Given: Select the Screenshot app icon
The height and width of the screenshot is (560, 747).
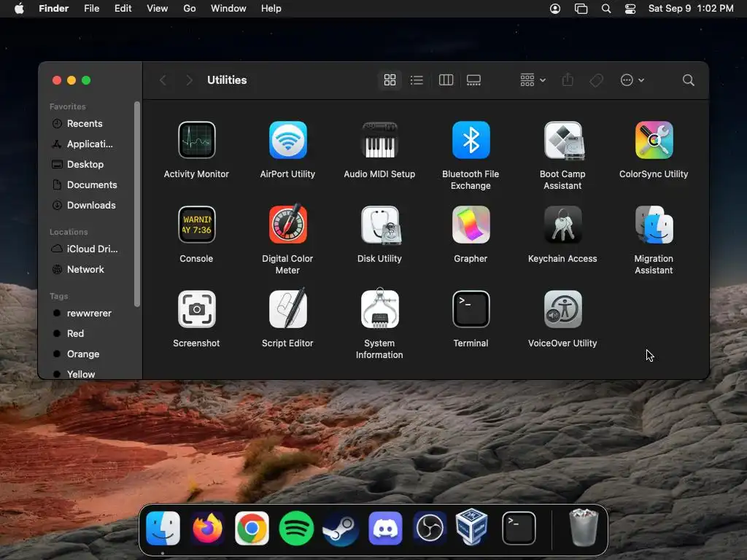Looking at the screenshot, I should click(x=196, y=309).
